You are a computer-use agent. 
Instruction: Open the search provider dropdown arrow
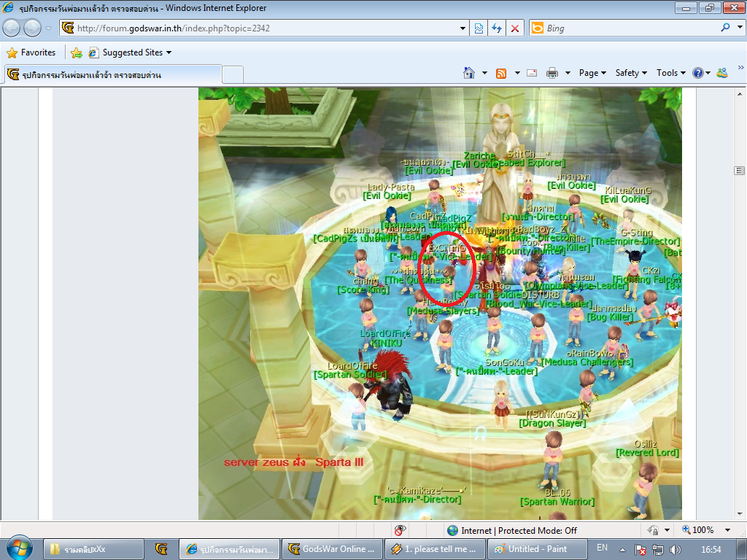[x=740, y=28]
